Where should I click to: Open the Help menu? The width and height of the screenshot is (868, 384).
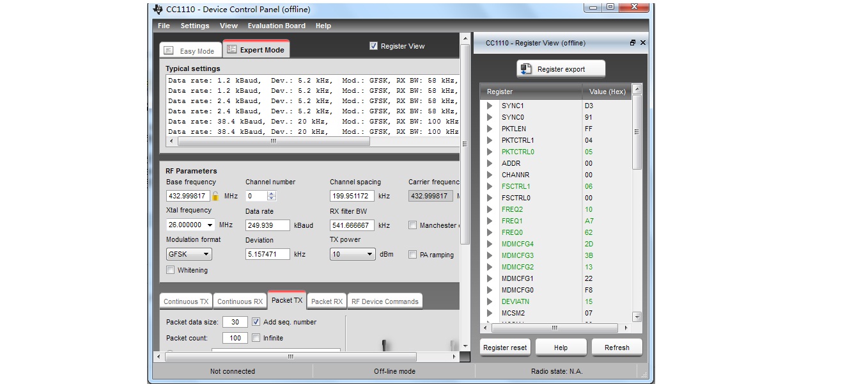pos(323,26)
